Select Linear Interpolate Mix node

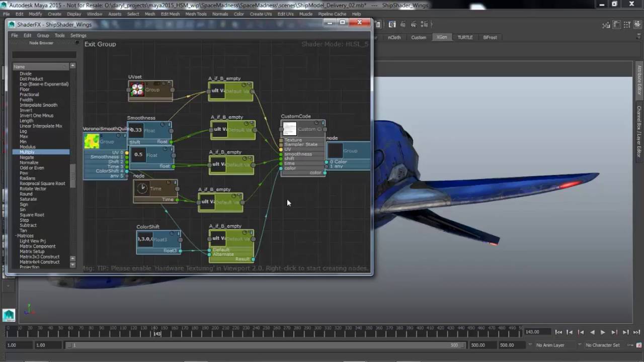coord(41,126)
